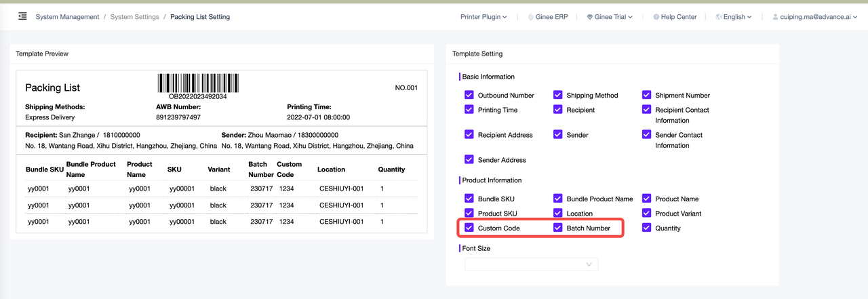Expand the Ginee Trial menu
The height and width of the screenshot is (299, 868).
[613, 17]
